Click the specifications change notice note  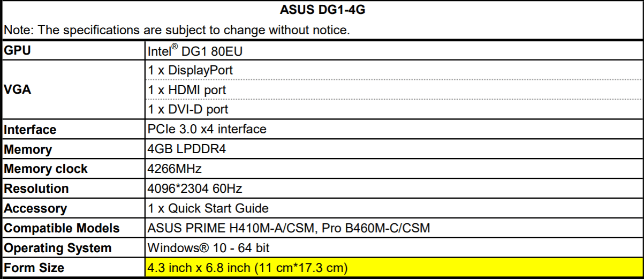pos(177,30)
